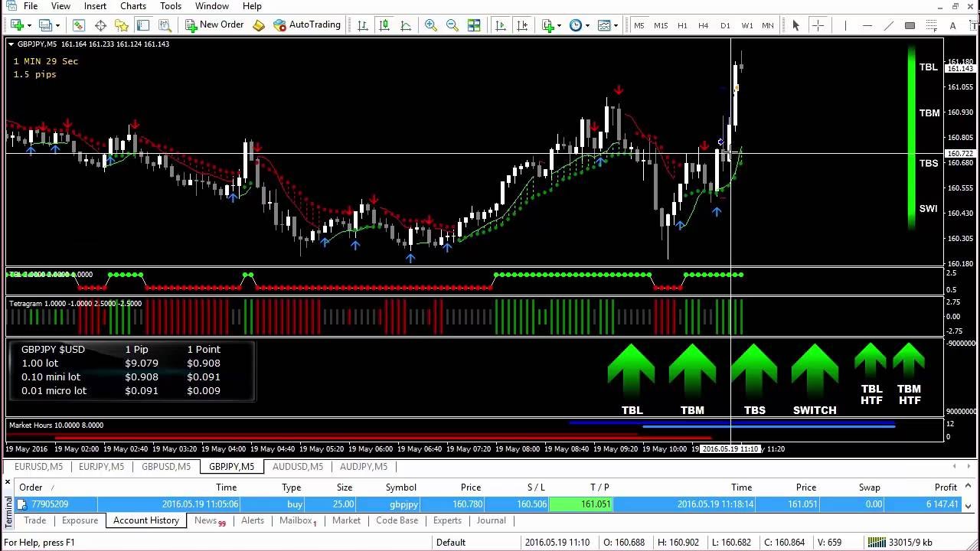This screenshot has width=980, height=551.
Task: Select the vertical line drawing tool
Action: pos(845,25)
